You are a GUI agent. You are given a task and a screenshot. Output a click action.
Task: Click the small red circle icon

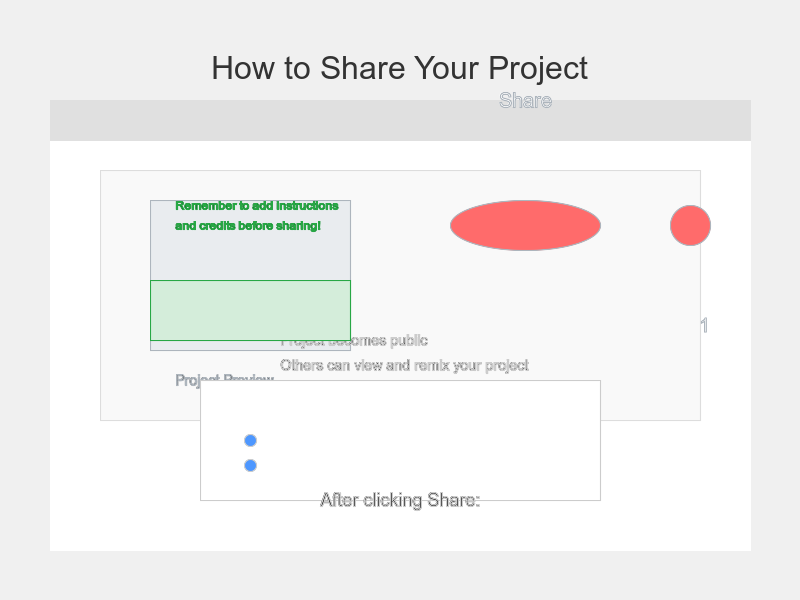[x=690, y=225]
